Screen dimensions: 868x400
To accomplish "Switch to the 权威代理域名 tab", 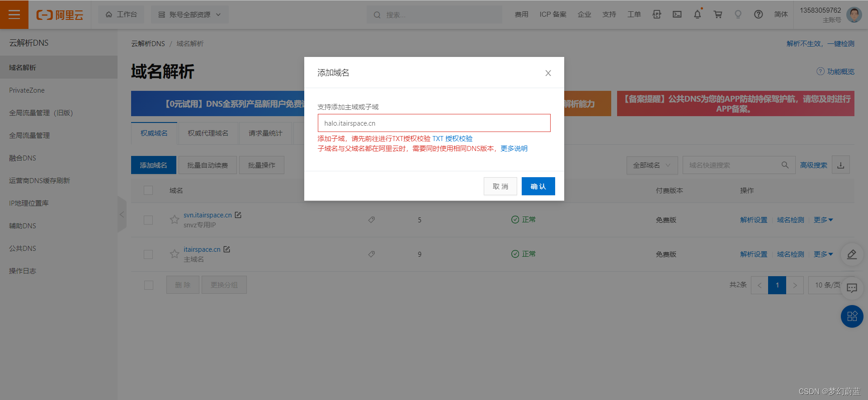I will pyautogui.click(x=208, y=133).
